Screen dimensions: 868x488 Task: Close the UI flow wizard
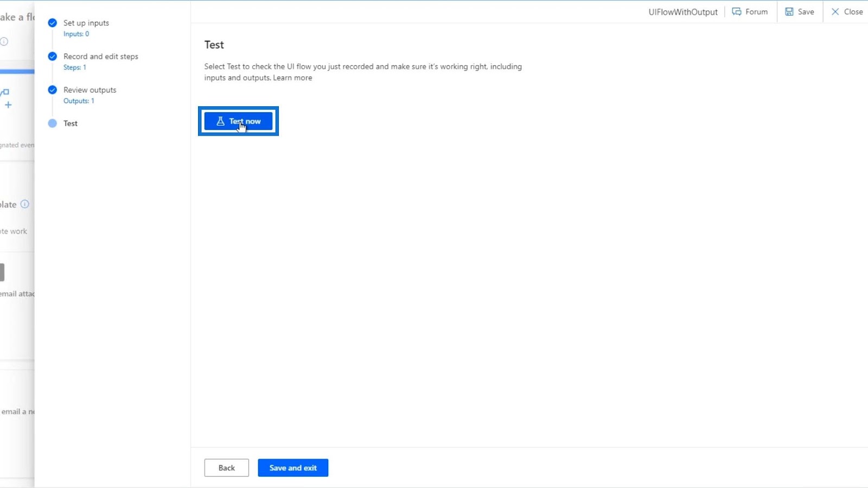[847, 12]
